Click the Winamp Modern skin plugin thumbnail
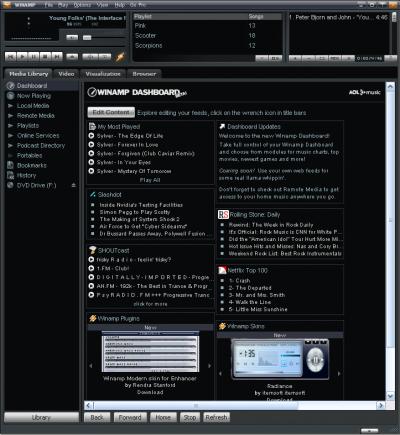This screenshot has width=400, height=435. tap(150, 352)
